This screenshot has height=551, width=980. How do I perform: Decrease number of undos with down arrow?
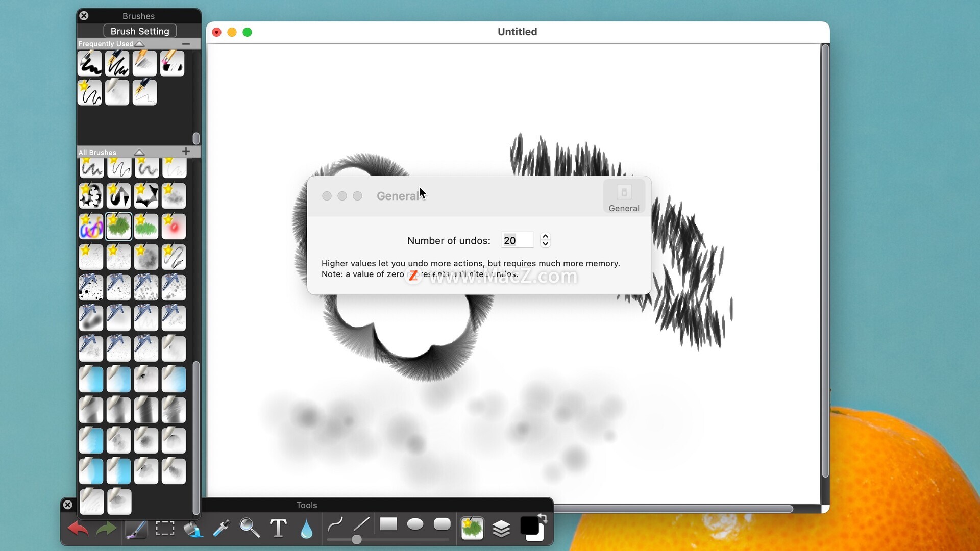[x=546, y=244]
